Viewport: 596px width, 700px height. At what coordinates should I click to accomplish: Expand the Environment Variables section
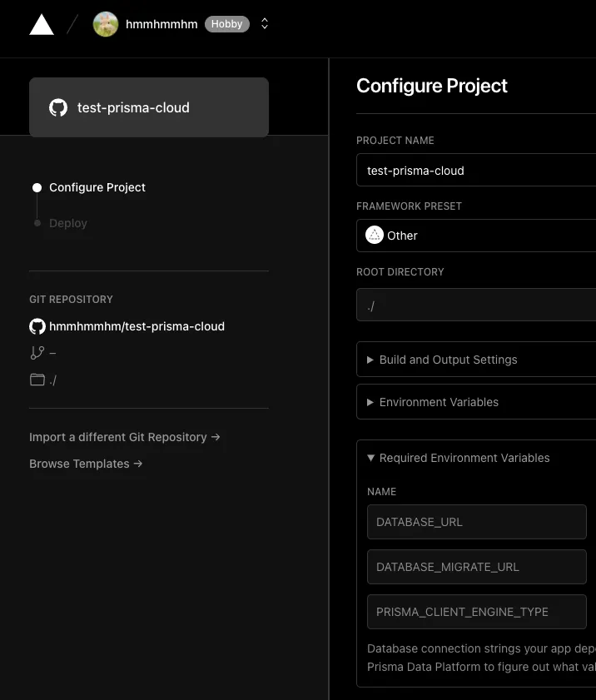(439, 402)
